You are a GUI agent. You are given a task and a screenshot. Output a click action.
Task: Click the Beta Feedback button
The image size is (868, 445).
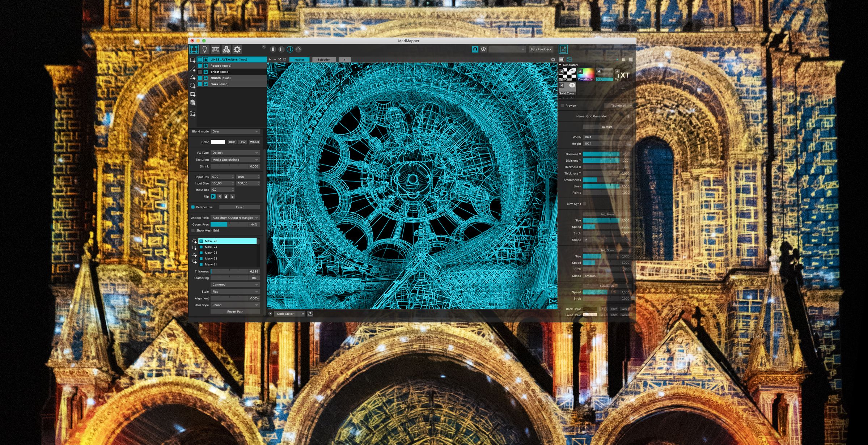[x=541, y=50]
